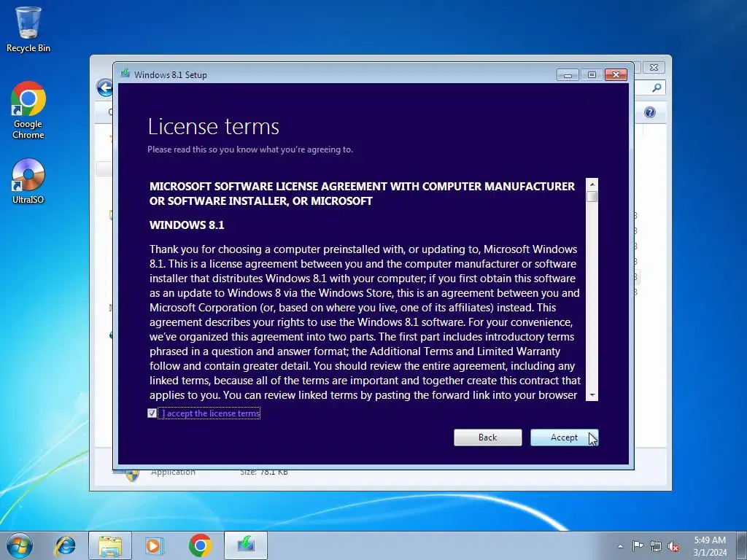Click the Explorer window back arrow
Viewport: 747px width, 560px height.
tap(104, 87)
